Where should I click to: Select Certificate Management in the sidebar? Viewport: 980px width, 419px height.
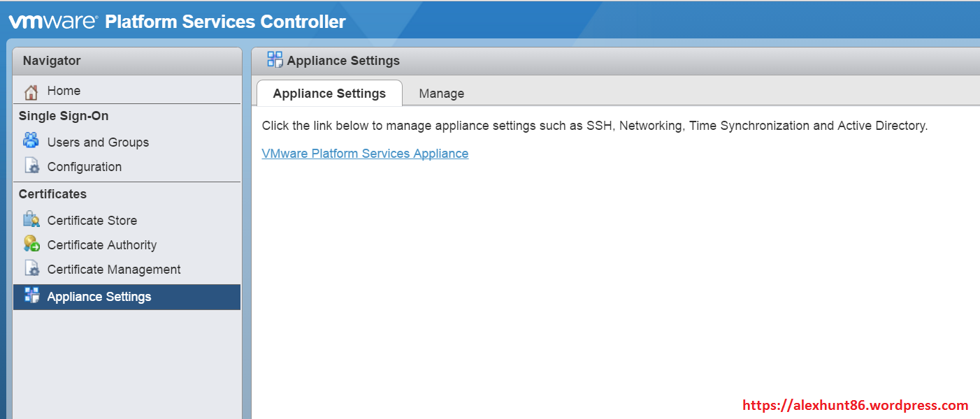pos(113,270)
